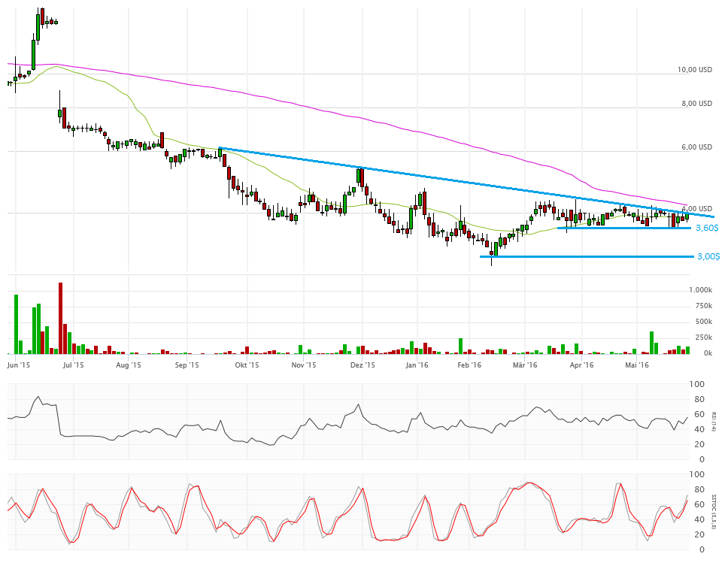Viewport: 728px width, 575px height.
Task: Click the 6,00 USD price label
Action: pos(696,147)
